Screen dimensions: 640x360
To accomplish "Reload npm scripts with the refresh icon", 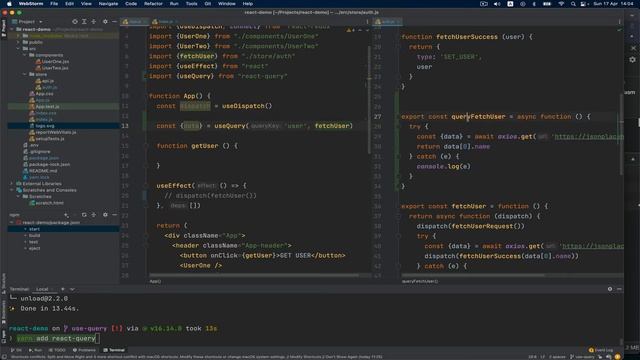I will pos(84,215).
